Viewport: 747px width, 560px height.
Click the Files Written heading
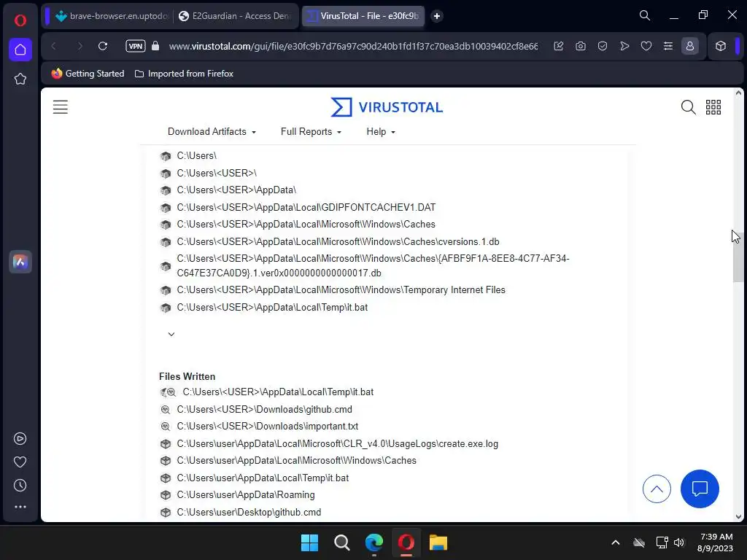pyautogui.click(x=187, y=377)
